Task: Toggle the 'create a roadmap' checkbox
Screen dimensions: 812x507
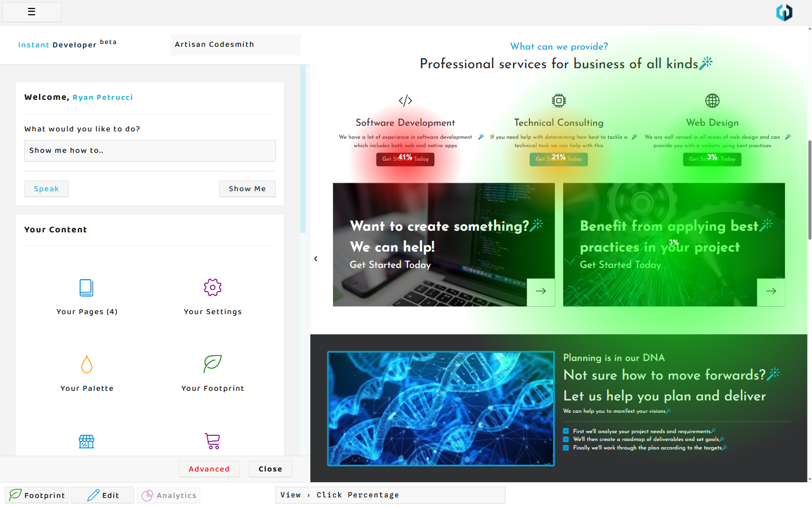Action: tap(566, 439)
